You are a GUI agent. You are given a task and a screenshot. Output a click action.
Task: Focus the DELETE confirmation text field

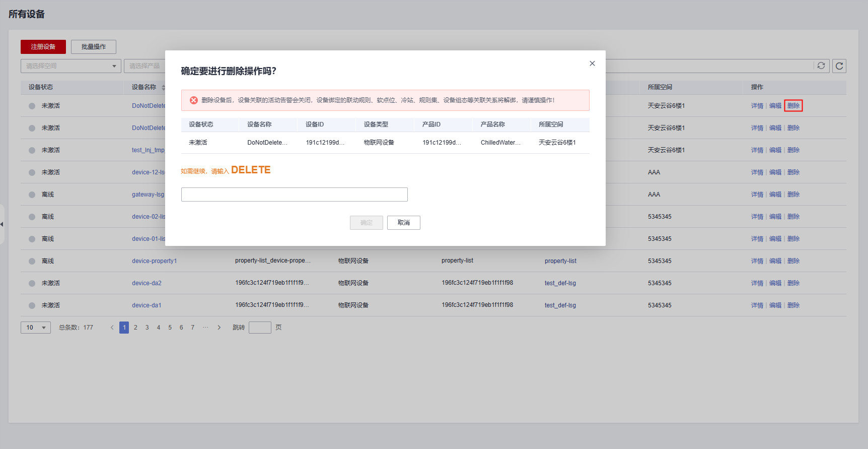(x=295, y=195)
